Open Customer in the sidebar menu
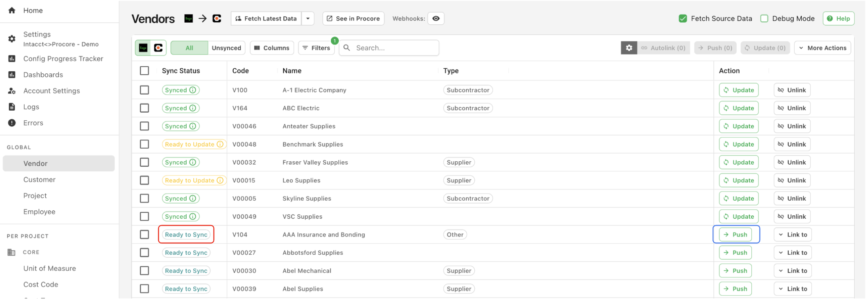Screen dimensions: 868x300 pyautogui.click(x=39, y=179)
